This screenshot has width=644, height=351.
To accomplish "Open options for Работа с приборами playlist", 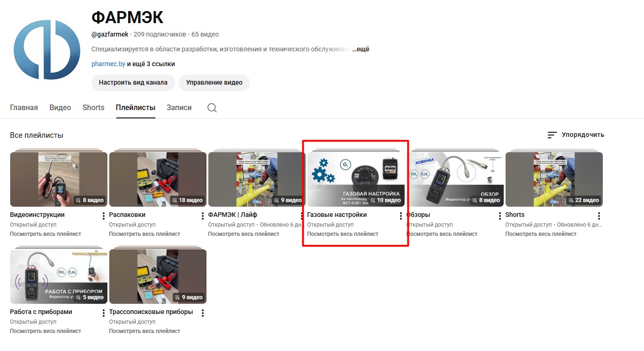I will 103,313.
